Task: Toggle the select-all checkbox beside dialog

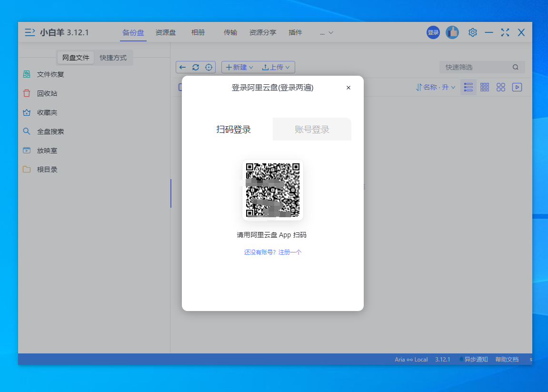Action: pyautogui.click(x=180, y=87)
